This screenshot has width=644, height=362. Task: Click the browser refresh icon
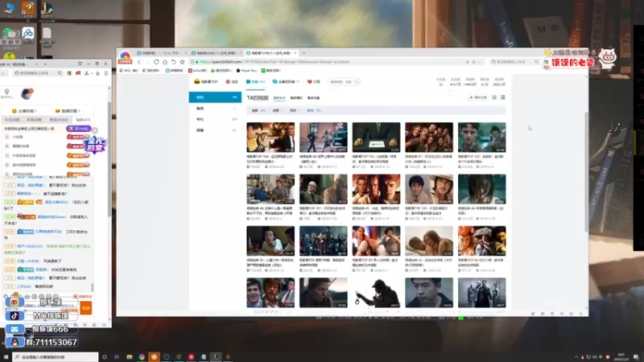[156, 62]
